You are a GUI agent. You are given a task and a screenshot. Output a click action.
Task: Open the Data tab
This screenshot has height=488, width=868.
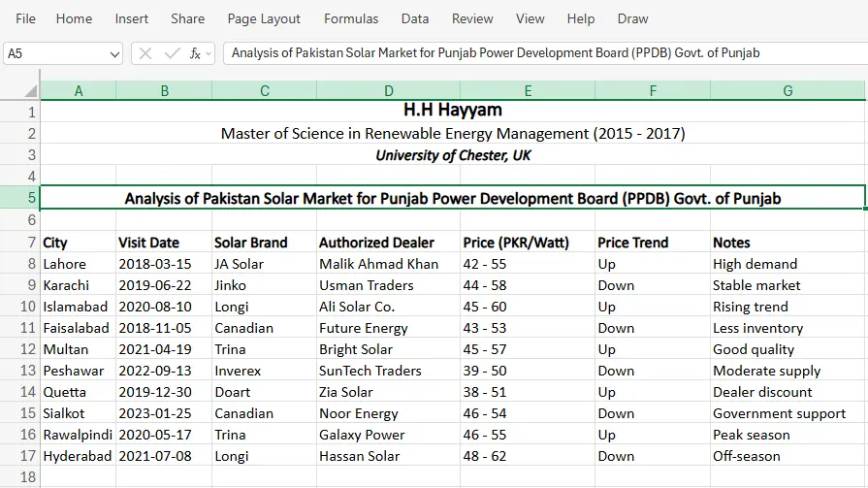point(415,18)
